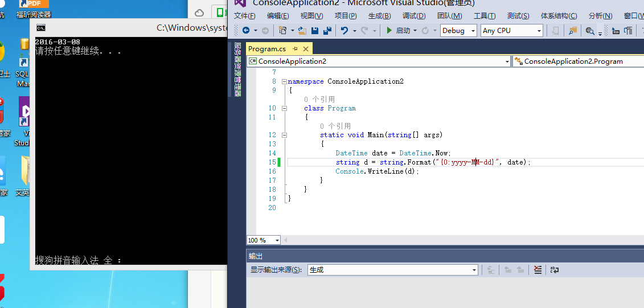The width and height of the screenshot is (644, 308).
Task: Open the 调试(D) menu
Action: (414, 15)
